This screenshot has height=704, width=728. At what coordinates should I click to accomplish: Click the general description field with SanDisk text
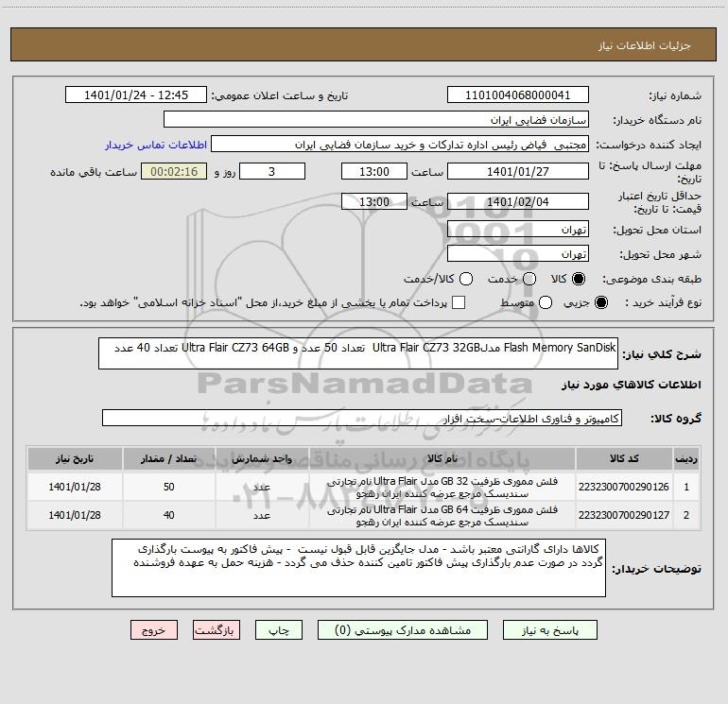[358, 353]
